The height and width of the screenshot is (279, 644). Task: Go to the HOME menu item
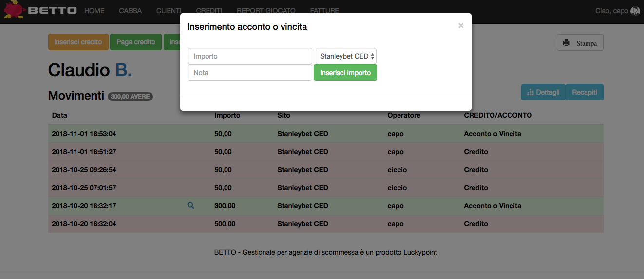tap(94, 11)
